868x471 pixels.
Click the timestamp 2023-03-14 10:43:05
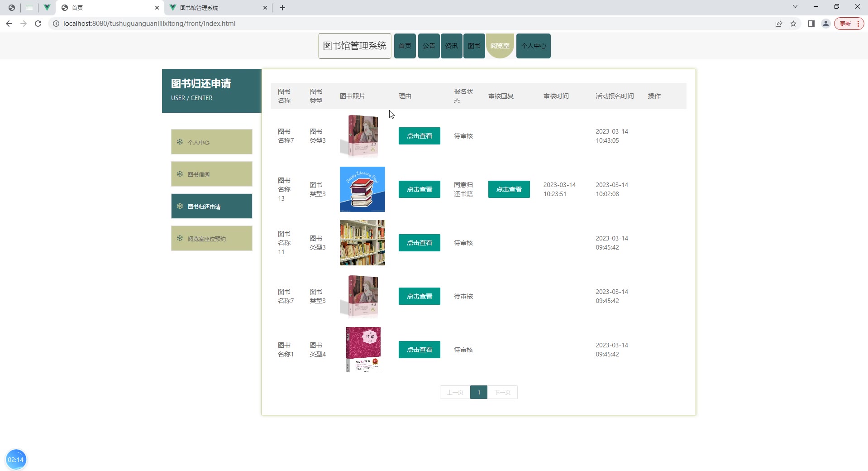point(612,136)
